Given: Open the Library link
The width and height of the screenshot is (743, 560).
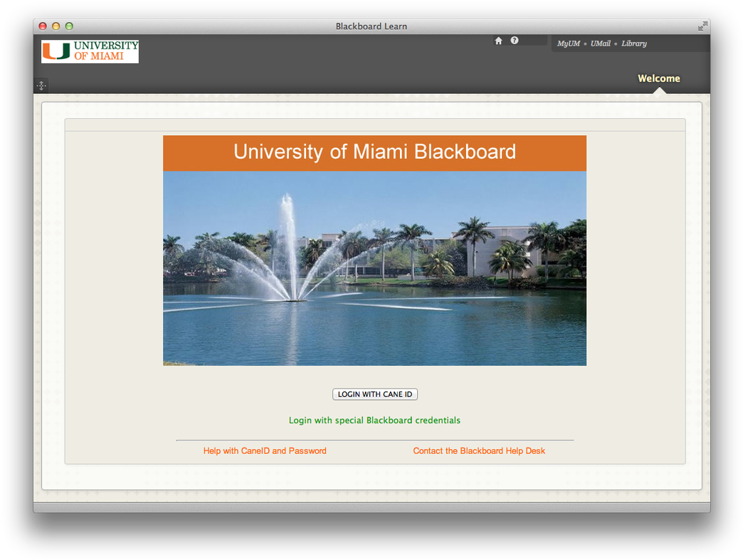Looking at the screenshot, I should (634, 43).
